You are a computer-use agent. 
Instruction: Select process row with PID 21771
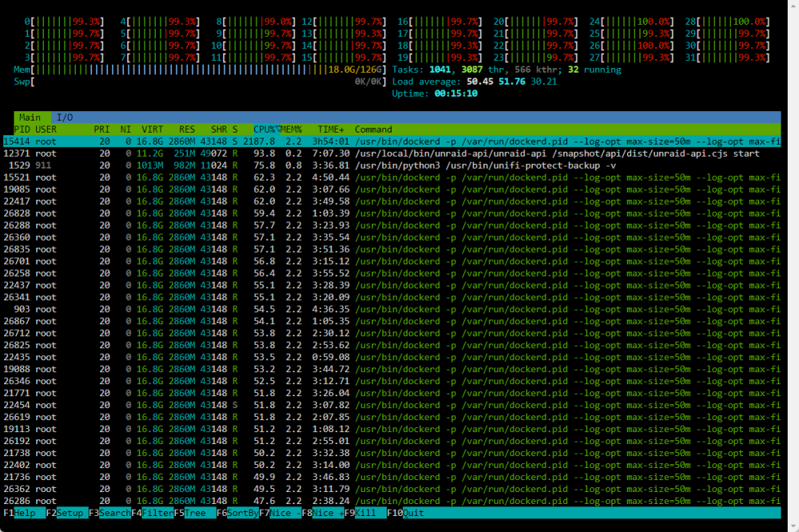392,393
